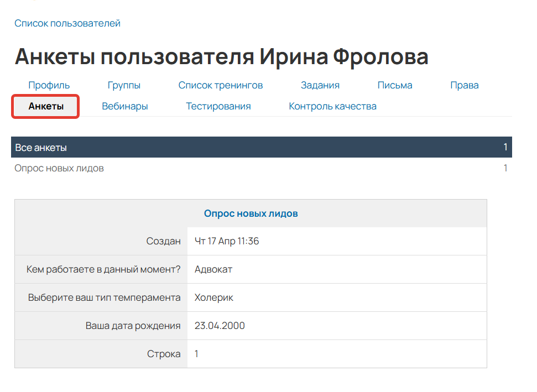Switch to the Права tab
Screen dimensions: 537x392
(463, 85)
